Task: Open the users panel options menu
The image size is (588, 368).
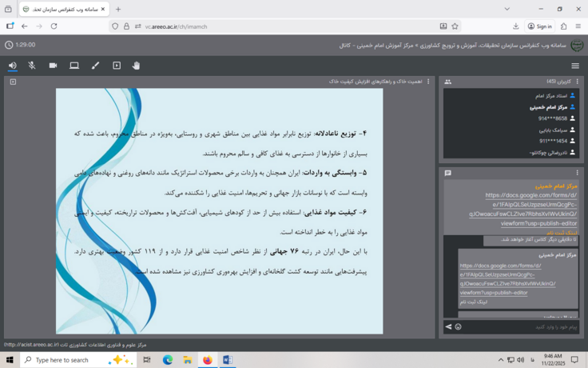Action: pyautogui.click(x=578, y=82)
